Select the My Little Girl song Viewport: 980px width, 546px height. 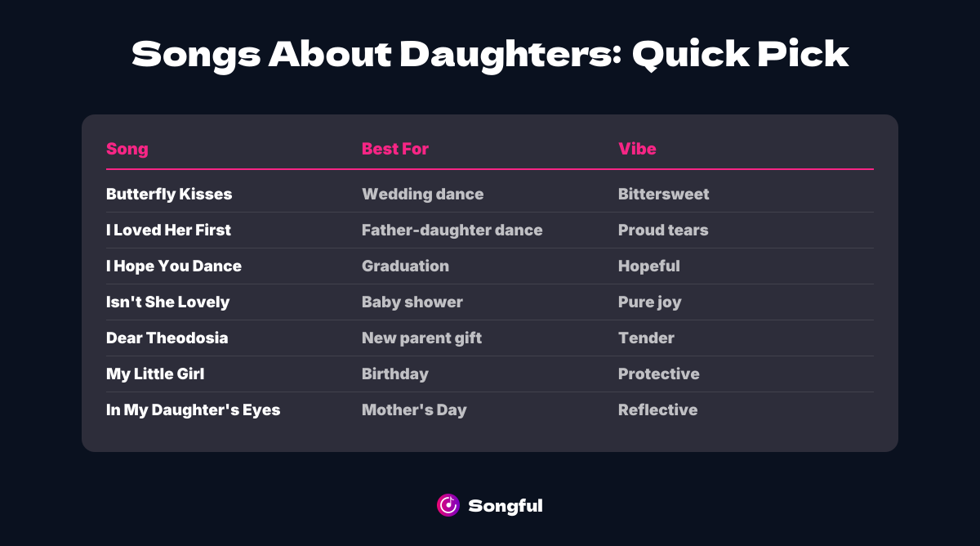pyautogui.click(x=155, y=374)
